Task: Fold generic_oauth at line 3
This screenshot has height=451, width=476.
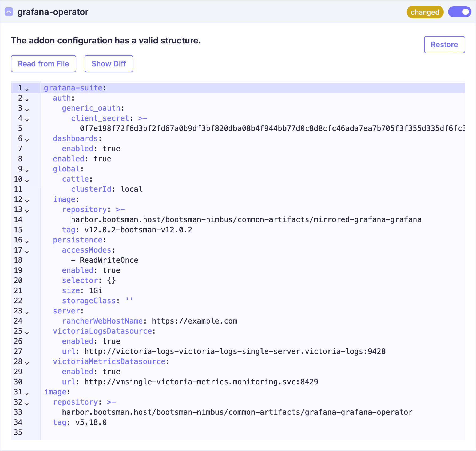Action: point(27,110)
